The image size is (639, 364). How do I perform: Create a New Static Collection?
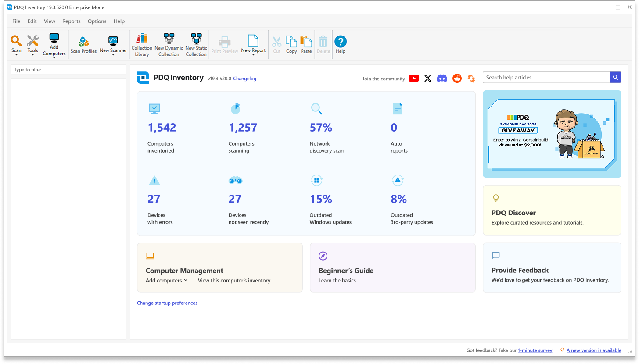(x=196, y=45)
